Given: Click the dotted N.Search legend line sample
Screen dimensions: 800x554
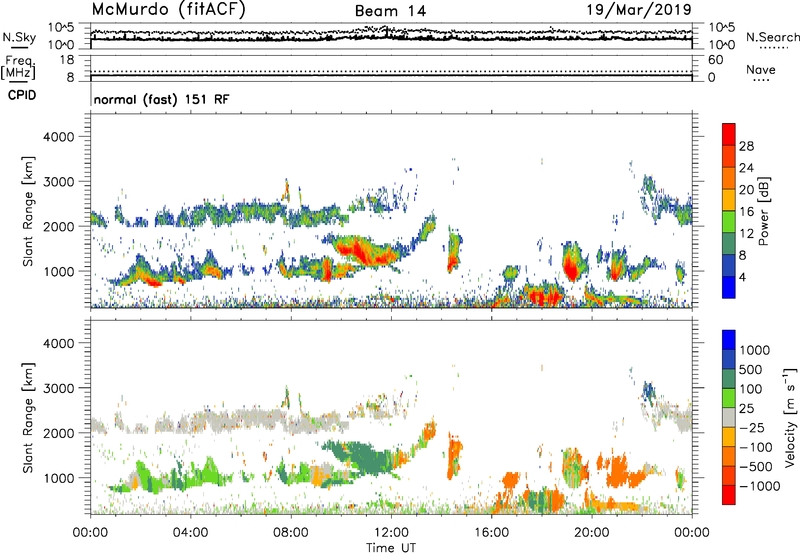Looking at the screenshot, I should pos(773,47).
